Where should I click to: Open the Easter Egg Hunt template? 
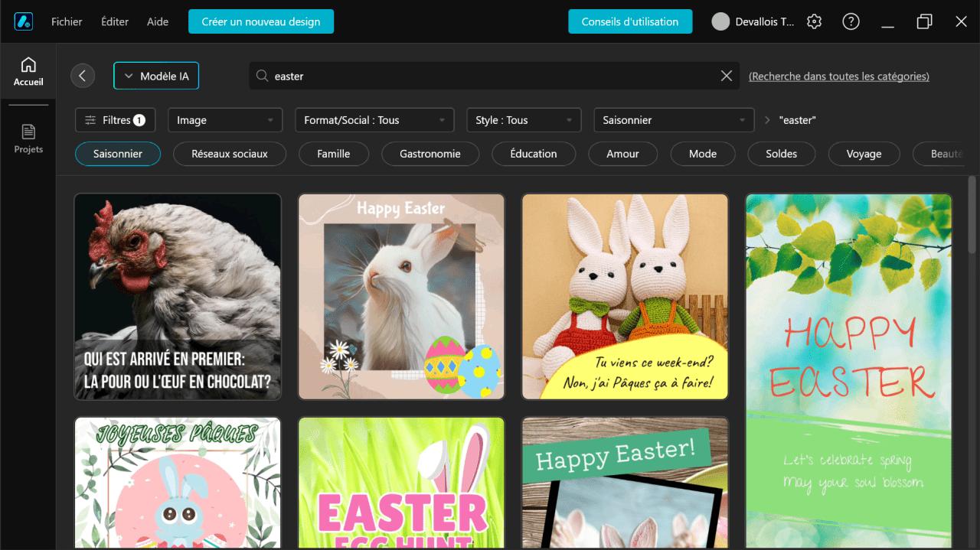coord(401,483)
